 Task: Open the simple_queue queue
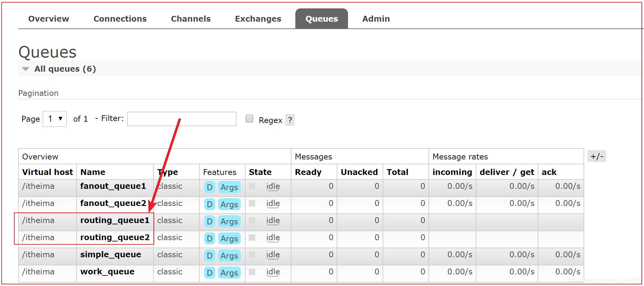tap(111, 255)
